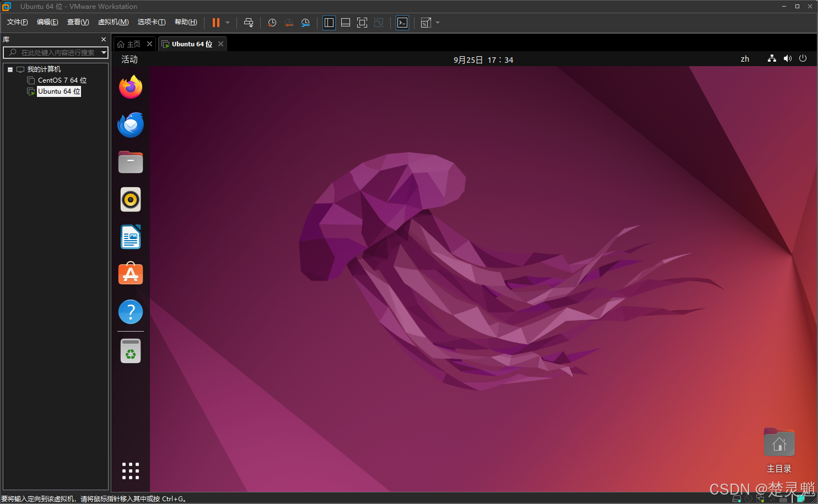Viewport: 818px width, 504px height.
Task: Open the 帮助(H) menu
Action: 186,22
